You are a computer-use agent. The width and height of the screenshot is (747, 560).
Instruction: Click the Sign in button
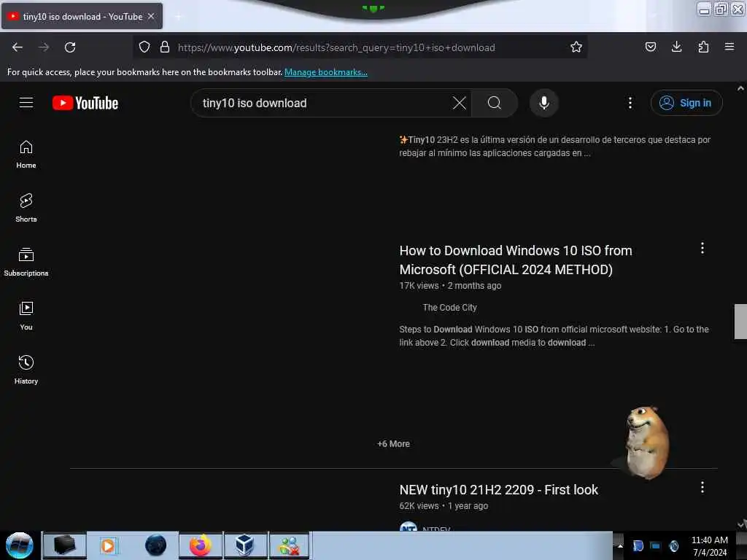pyautogui.click(x=686, y=103)
